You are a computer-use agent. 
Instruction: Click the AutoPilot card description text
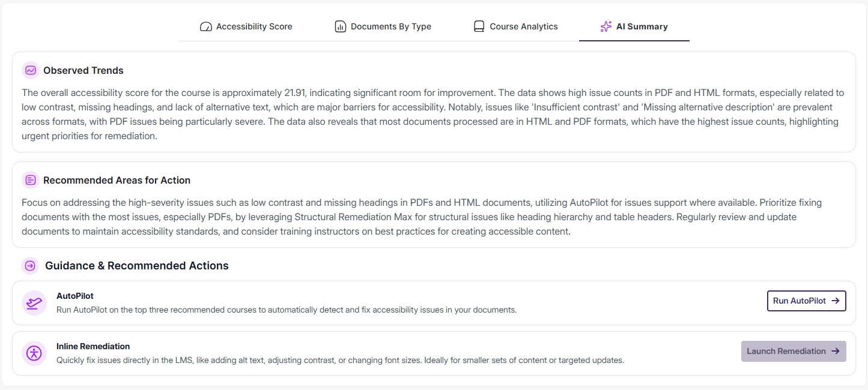click(285, 310)
